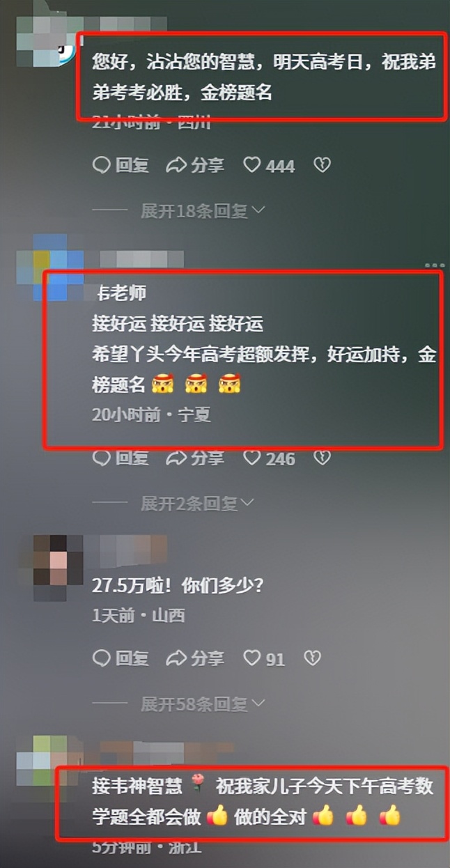Viewport: 450px width, 868px height.
Task: Reply to the 27.5万啦 comment
Action: (x=121, y=658)
